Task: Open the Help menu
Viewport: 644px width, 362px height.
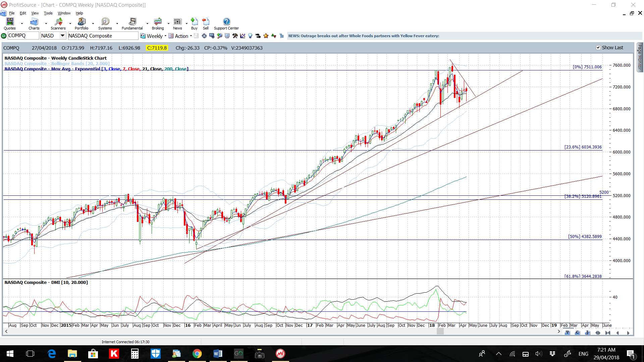Action: point(79,13)
